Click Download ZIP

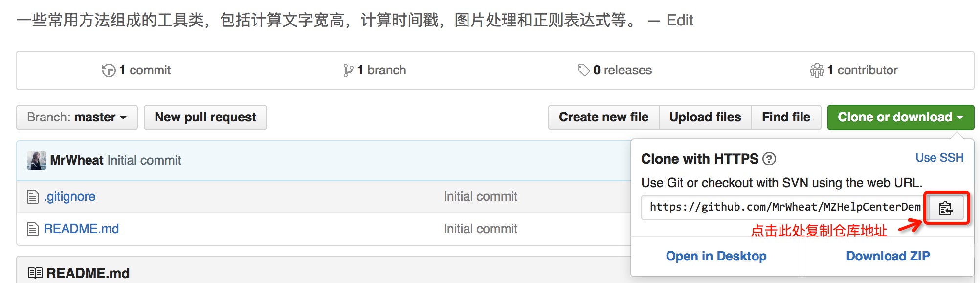click(x=888, y=256)
